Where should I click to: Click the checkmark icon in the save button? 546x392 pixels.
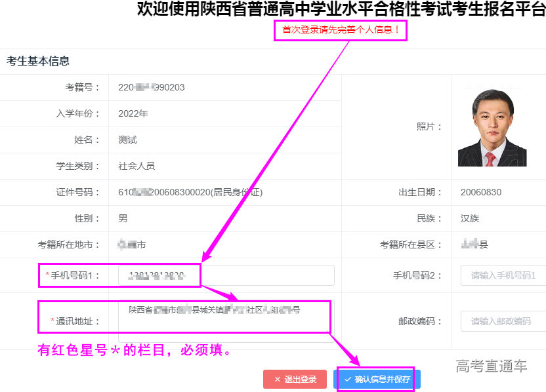click(x=348, y=380)
